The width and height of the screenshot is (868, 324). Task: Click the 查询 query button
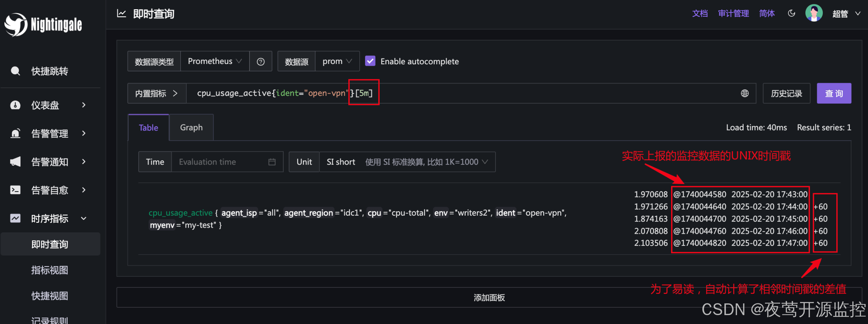click(834, 93)
